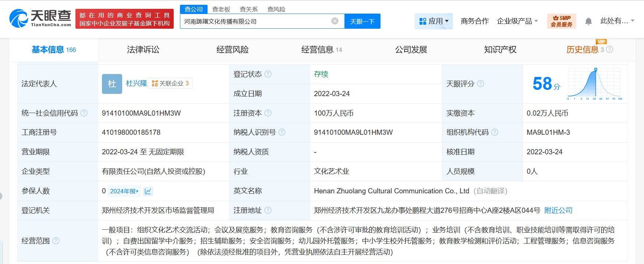Click the insured count trend chart icon

coord(148,191)
